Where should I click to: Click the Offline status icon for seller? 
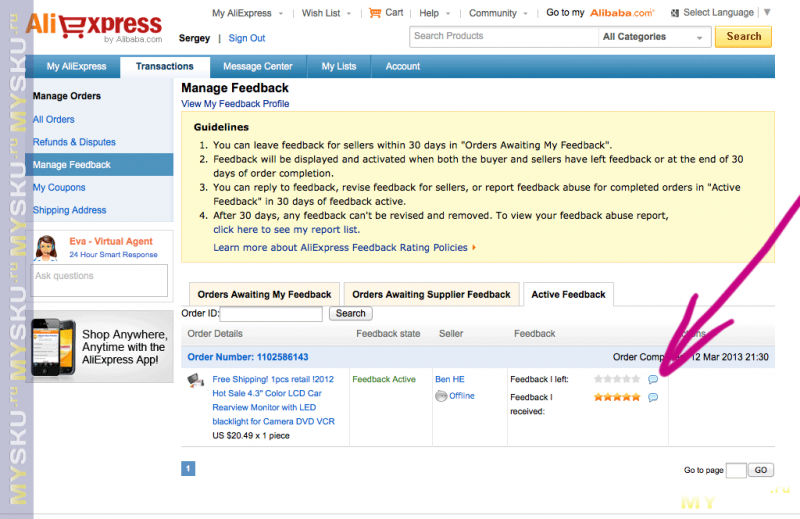[x=441, y=396]
